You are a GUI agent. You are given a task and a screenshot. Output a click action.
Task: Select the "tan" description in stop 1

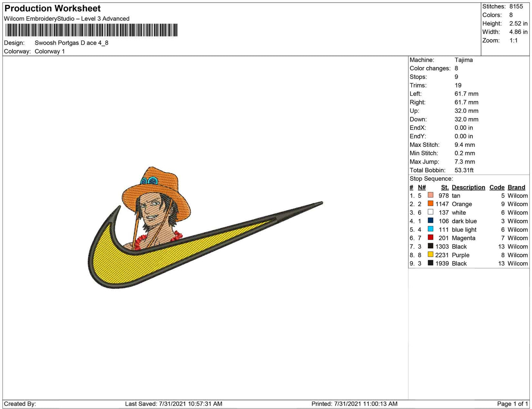pyautogui.click(x=456, y=196)
